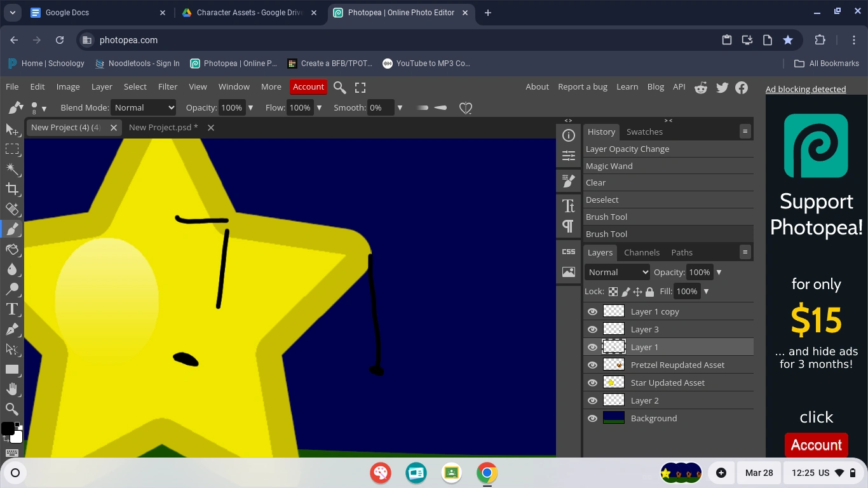
Task: Open the brush Blend Mode dropdown
Action: 144,107
